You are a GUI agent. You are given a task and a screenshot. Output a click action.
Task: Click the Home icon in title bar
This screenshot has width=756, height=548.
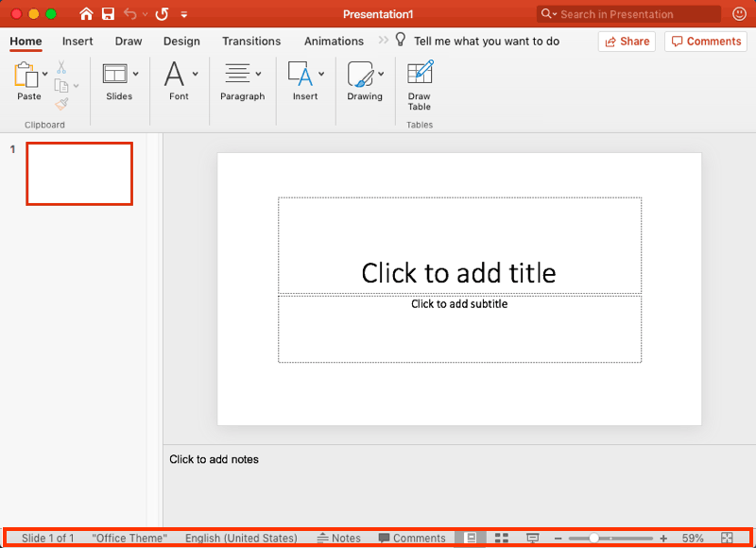pyautogui.click(x=87, y=14)
